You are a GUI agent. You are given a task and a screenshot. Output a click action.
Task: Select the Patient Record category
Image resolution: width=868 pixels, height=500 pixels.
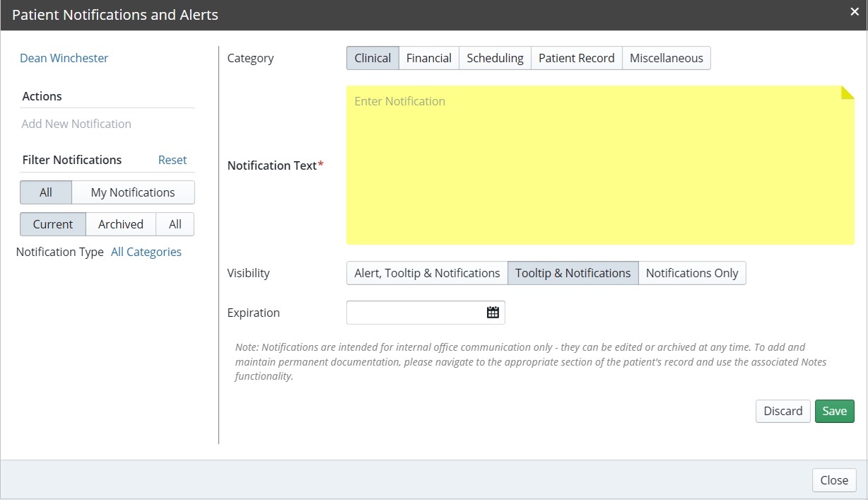click(x=577, y=58)
